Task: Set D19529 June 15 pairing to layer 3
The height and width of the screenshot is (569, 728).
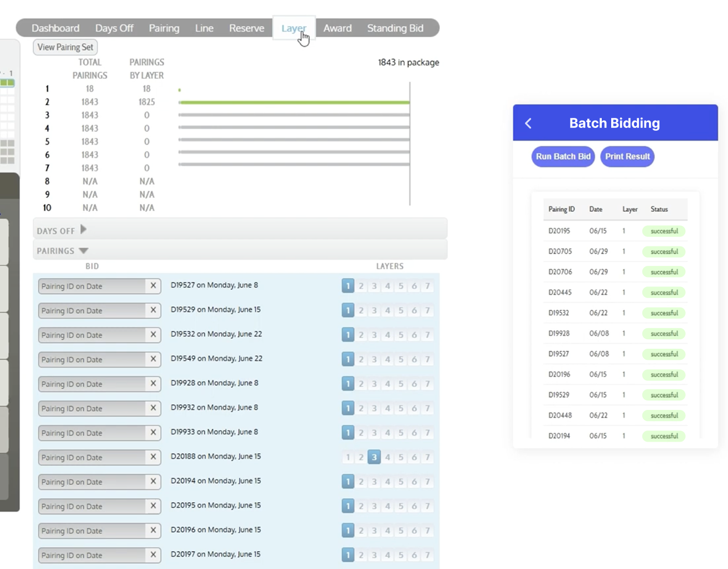Action: click(374, 310)
